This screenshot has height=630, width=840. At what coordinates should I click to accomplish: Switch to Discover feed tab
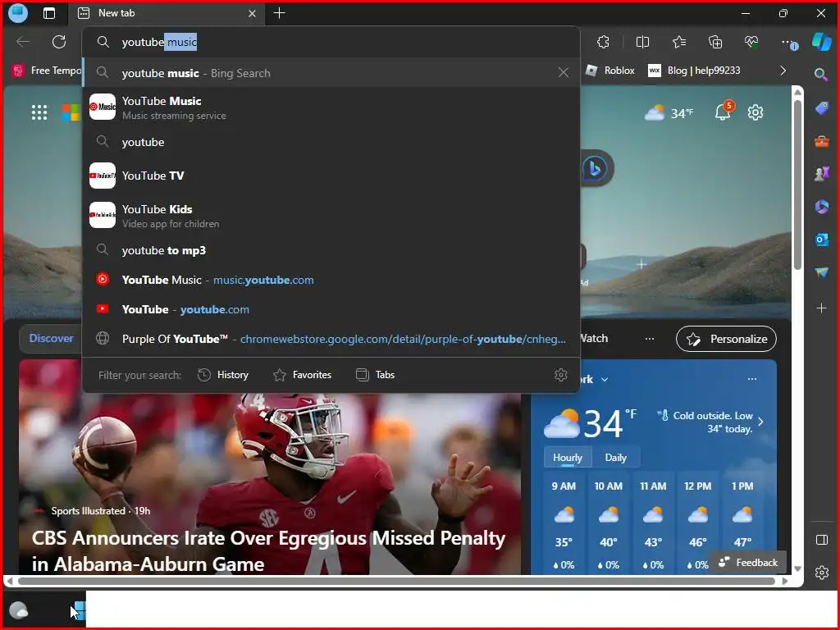(x=51, y=338)
